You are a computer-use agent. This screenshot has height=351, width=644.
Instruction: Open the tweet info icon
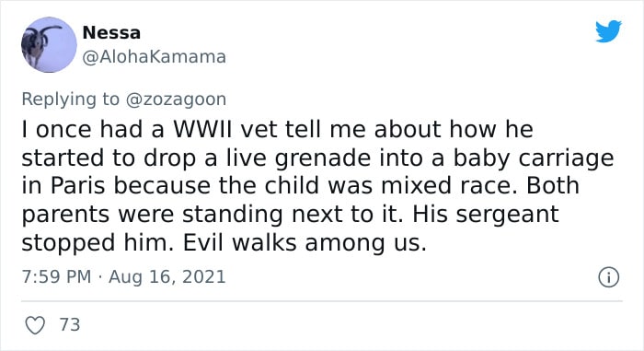(x=608, y=277)
